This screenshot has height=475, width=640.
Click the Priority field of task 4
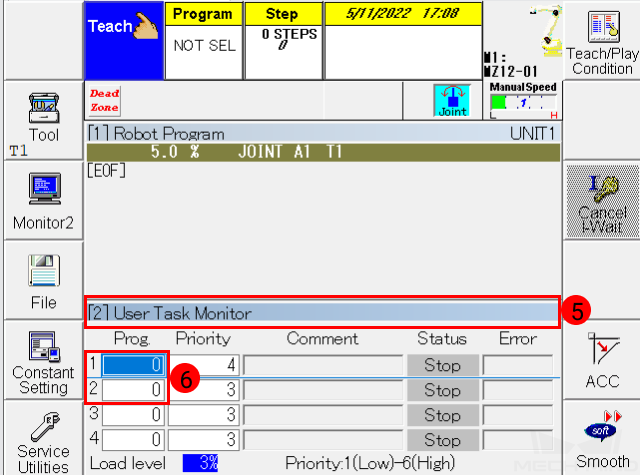(203, 440)
